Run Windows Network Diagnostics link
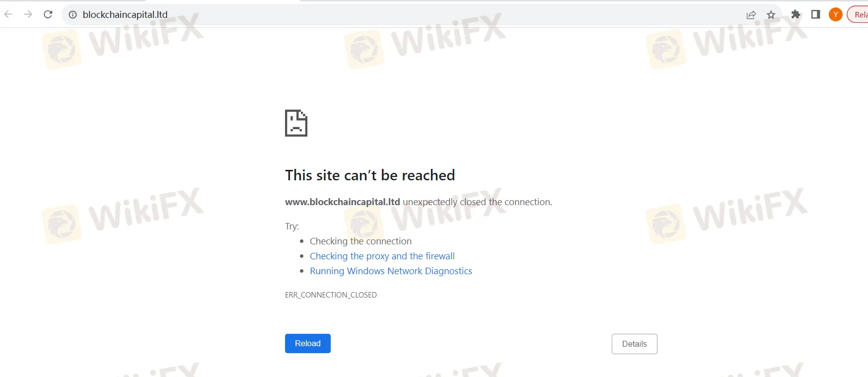This screenshot has height=377, width=868. [x=391, y=271]
